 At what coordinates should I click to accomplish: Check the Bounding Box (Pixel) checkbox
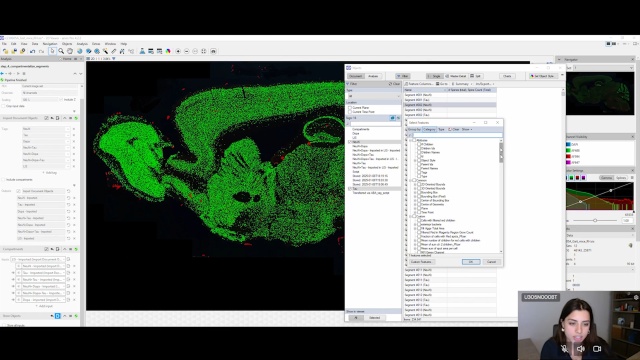419,196
